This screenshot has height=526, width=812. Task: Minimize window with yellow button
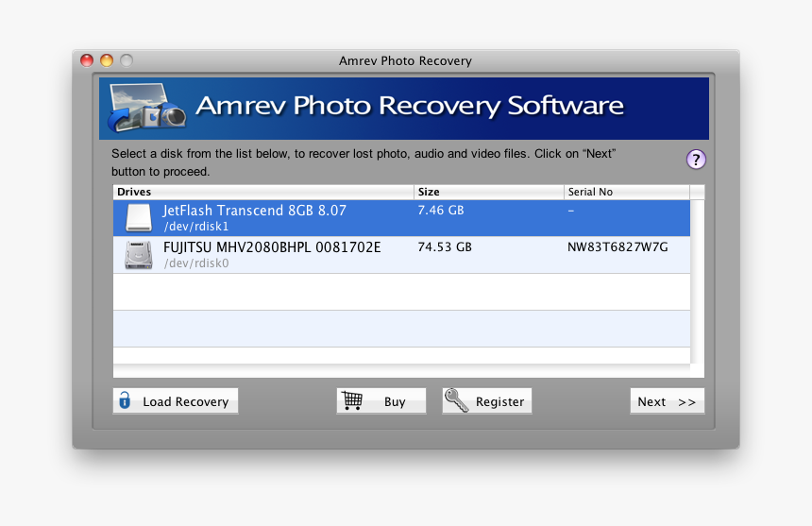pyautogui.click(x=107, y=60)
